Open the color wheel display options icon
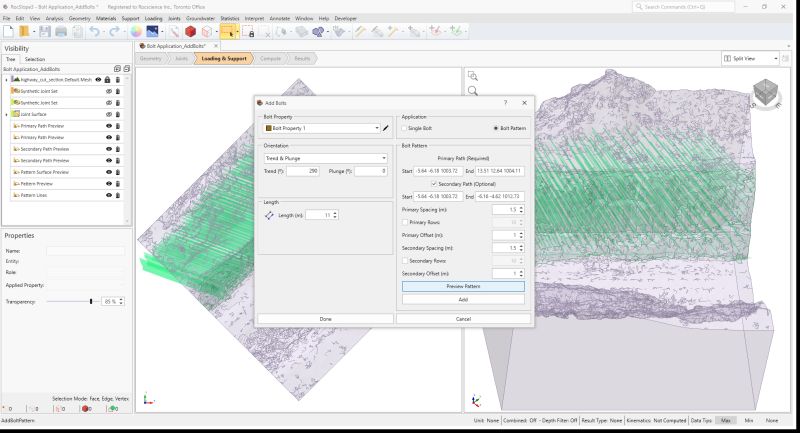Screen dimensions: 800x433 click(x=136, y=32)
